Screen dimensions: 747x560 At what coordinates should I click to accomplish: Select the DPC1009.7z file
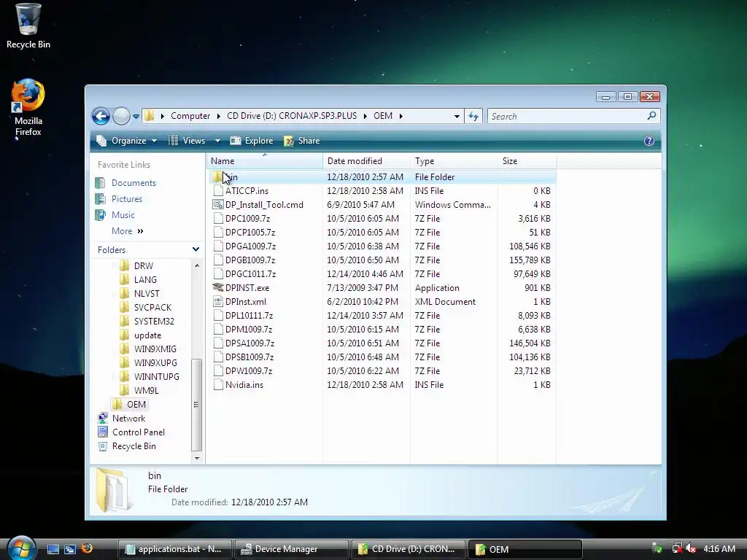click(247, 219)
